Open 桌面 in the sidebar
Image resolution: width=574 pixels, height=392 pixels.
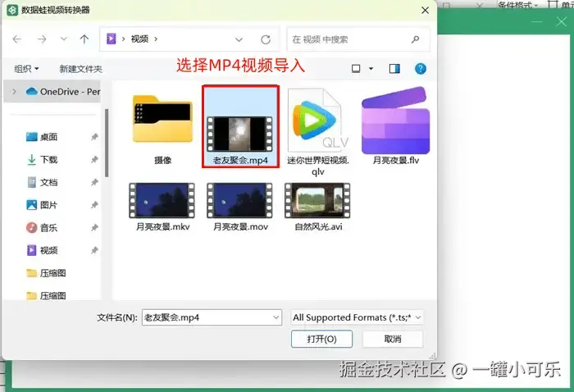[x=42, y=137]
